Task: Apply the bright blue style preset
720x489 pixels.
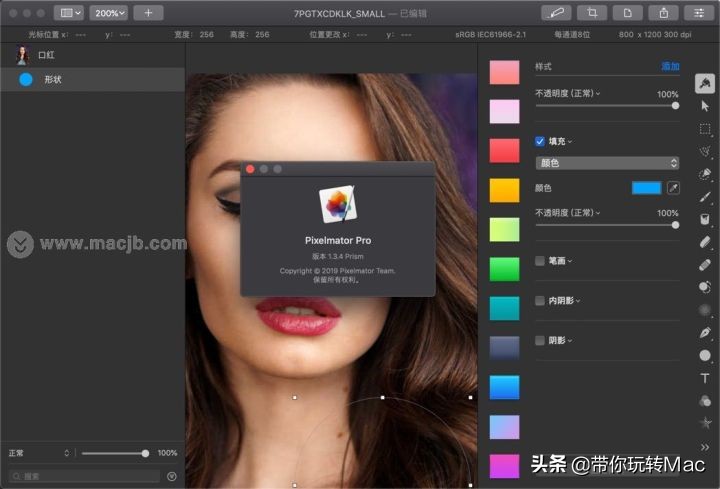Action: [504, 387]
